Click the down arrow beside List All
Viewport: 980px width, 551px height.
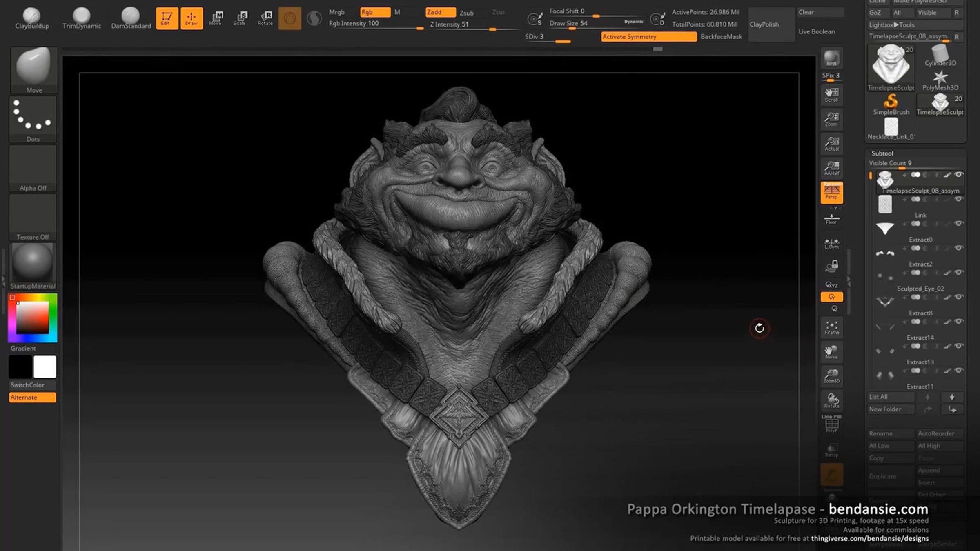coord(952,397)
